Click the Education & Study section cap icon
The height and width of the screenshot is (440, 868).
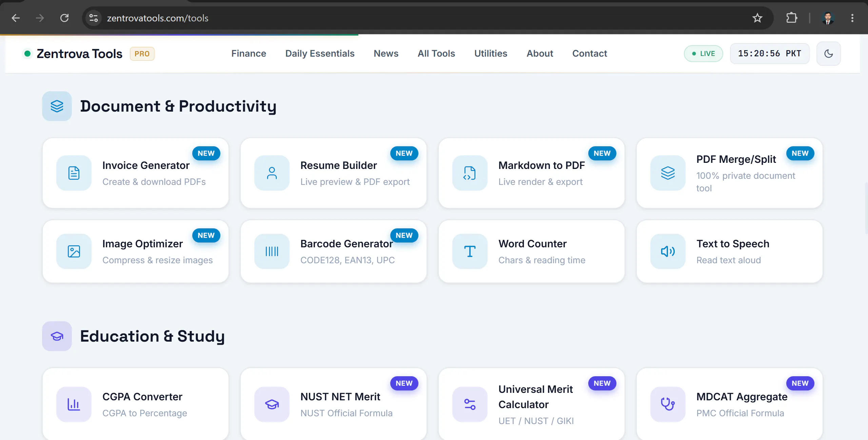(x=57, y=336)
